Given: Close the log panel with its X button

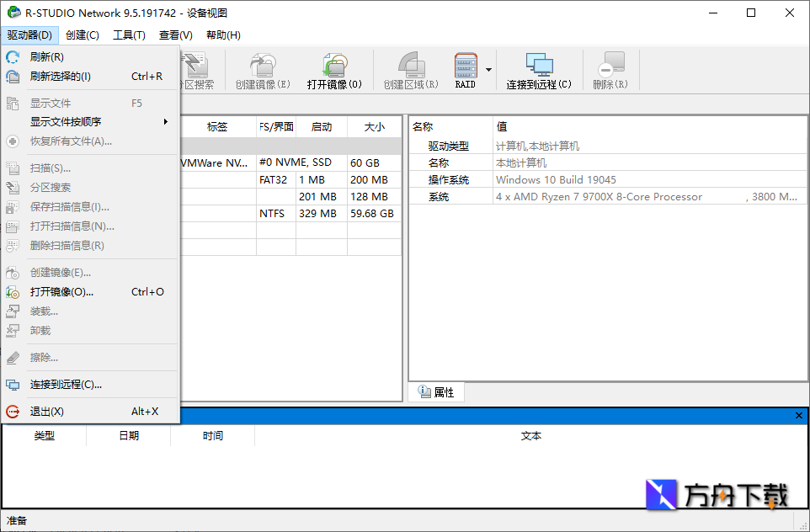Looking at the screenshot, I should pyautogui.click(x=798, y=415).
